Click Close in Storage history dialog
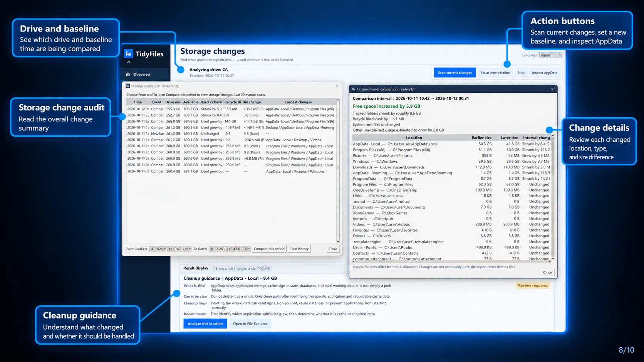Image resolution: width=644 pixels, height=362 pixels. point(333,249)
